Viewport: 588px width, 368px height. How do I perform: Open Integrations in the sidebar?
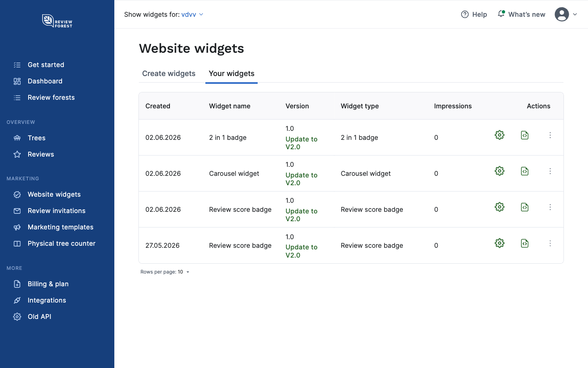pos(47,301)
